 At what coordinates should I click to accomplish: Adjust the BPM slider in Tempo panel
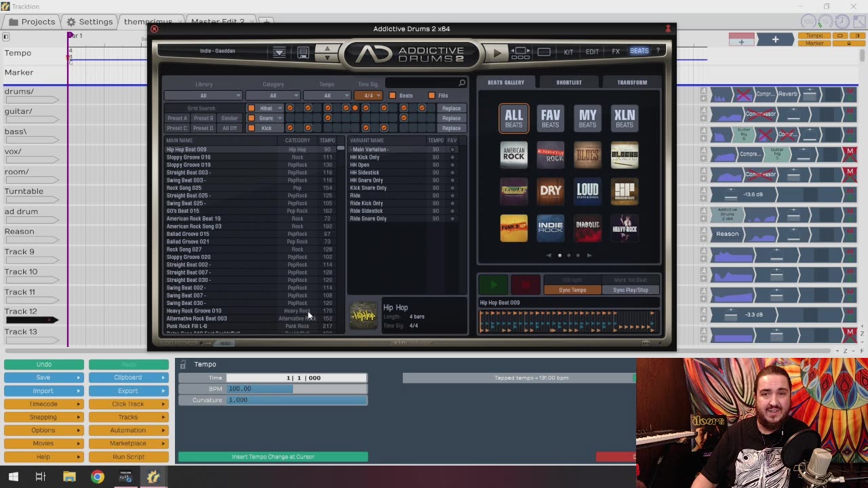tap(297, 389)
